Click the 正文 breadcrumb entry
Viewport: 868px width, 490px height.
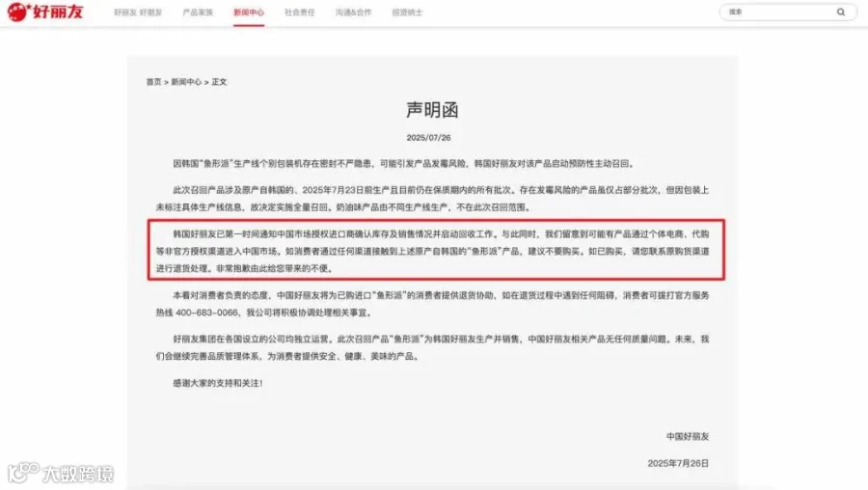point(219,82)
